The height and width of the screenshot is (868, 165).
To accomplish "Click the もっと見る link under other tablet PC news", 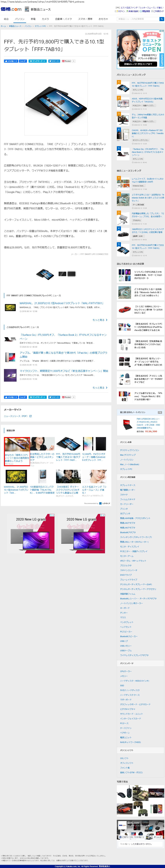I will click(x=100, y=387).
